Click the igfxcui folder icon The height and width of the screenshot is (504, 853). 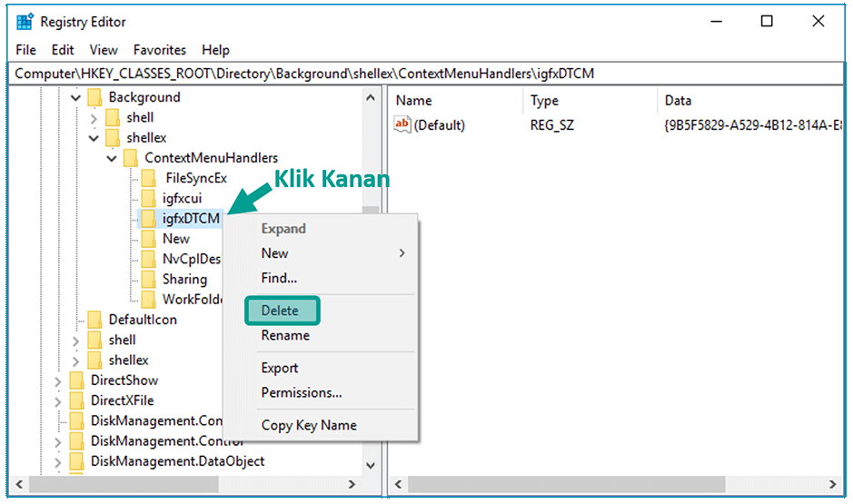pyautogui.click(x=148, y=198)
